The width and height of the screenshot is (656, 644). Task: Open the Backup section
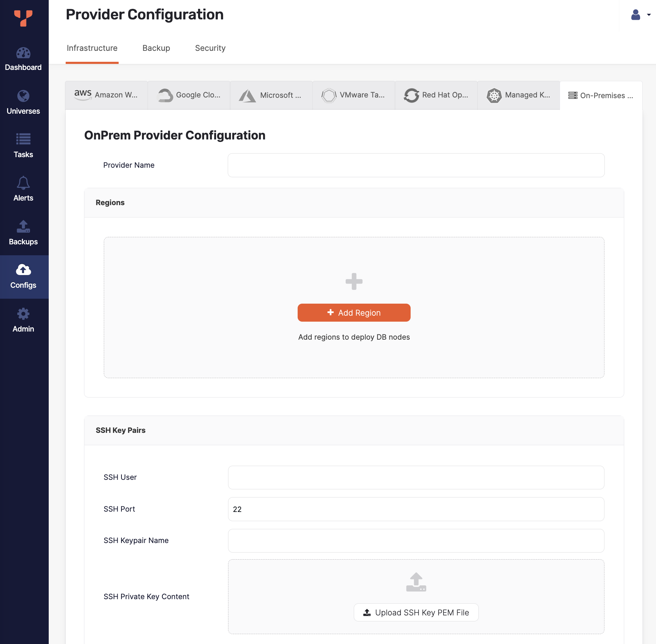point(156,48)
